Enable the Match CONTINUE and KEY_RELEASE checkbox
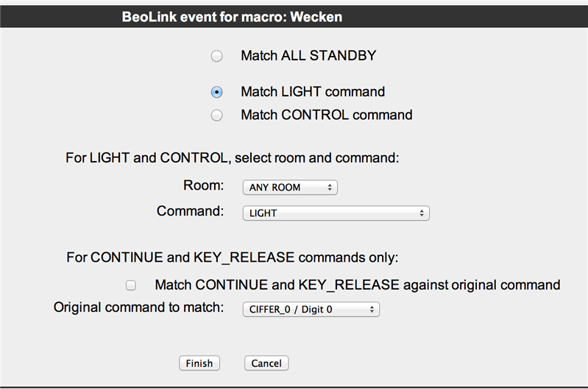 click(x=131, y=285)
